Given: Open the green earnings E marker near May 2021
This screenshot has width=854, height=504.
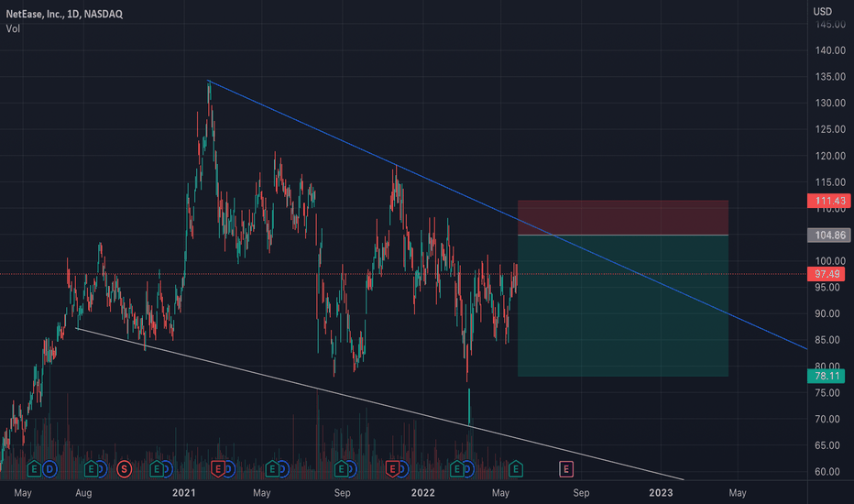Looking at the screenshot, I should 272,468.
